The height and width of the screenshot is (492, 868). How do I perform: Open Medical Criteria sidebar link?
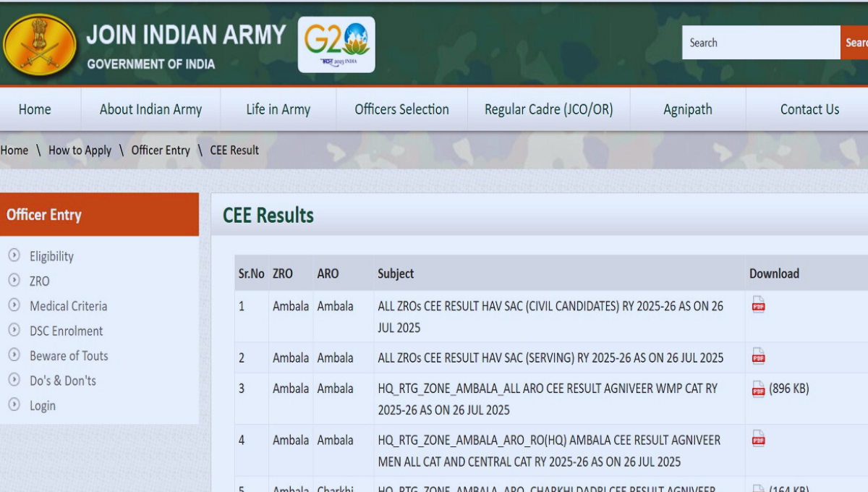coord(68,306)
